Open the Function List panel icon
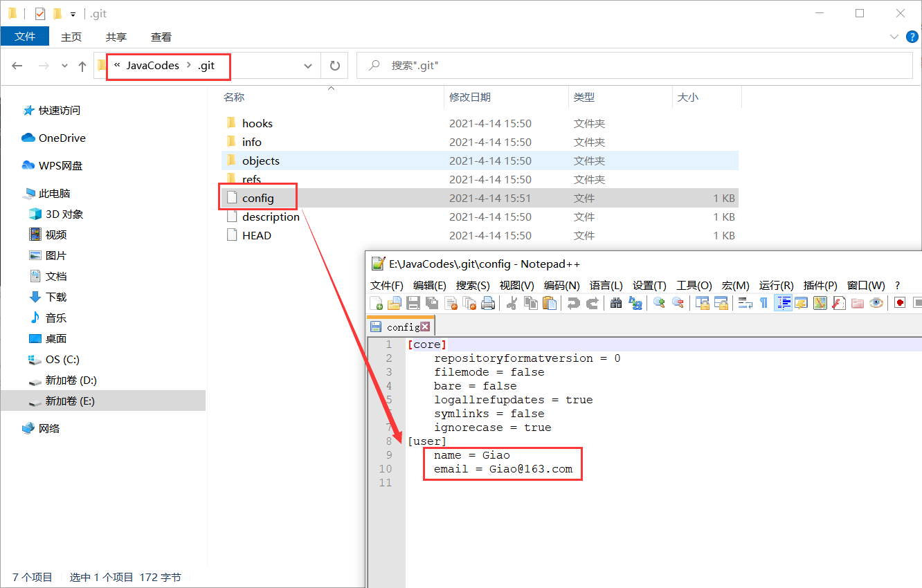Screen dimensions: 922x588 click(839, 302)
